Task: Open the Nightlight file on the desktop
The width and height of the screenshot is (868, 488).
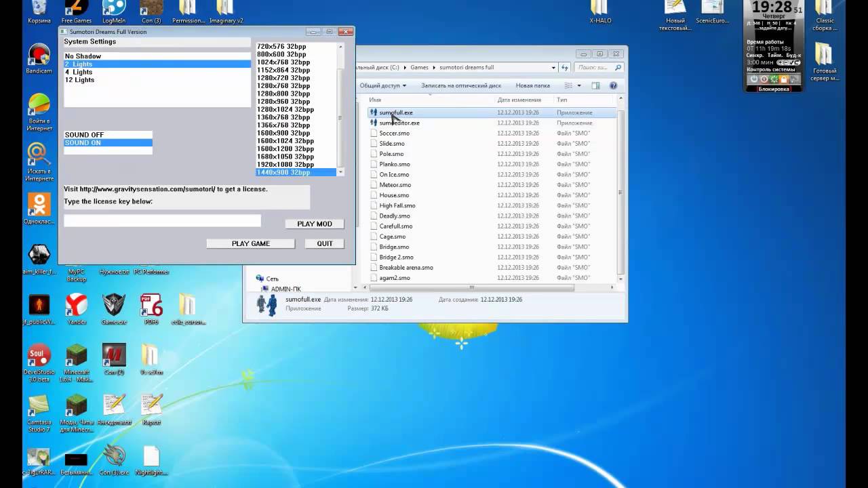Action: click(x=151, y=460)
